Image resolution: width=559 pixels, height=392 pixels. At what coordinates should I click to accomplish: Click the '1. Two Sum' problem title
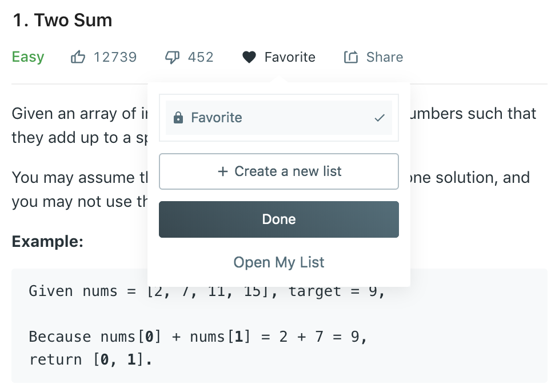62,21
